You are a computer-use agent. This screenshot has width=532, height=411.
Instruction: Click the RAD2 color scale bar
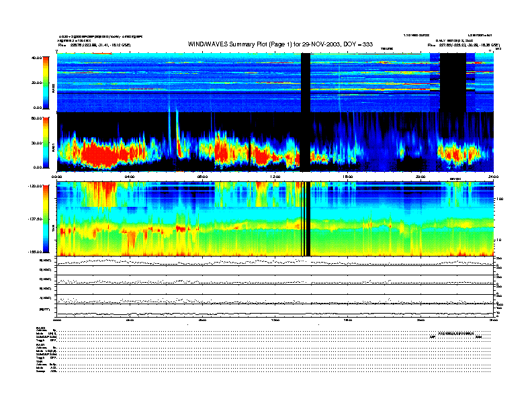click(46, 83)
